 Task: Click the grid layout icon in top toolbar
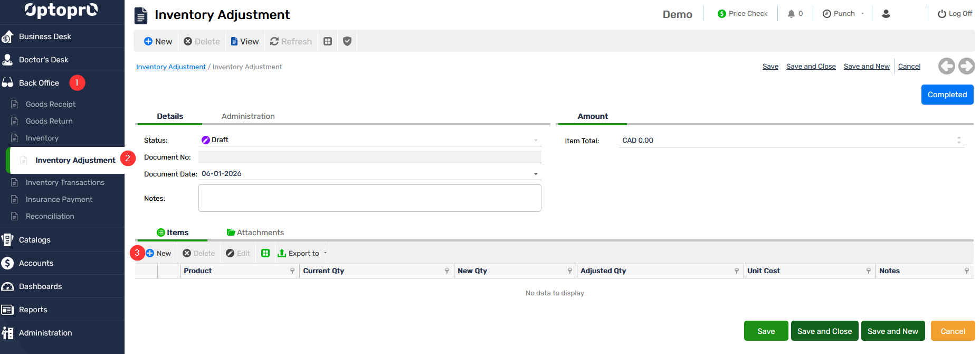coord(328,41)
